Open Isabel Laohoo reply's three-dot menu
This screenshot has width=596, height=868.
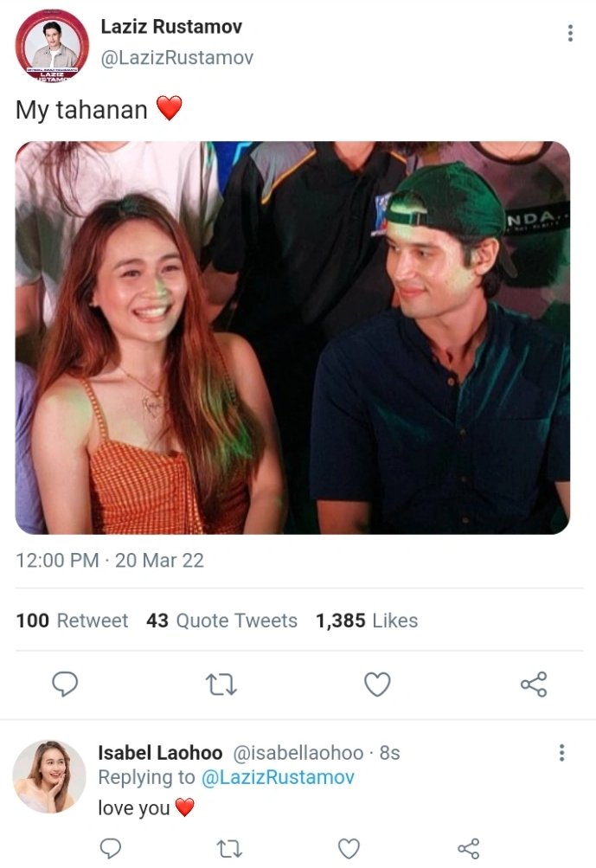coord(561,753)
